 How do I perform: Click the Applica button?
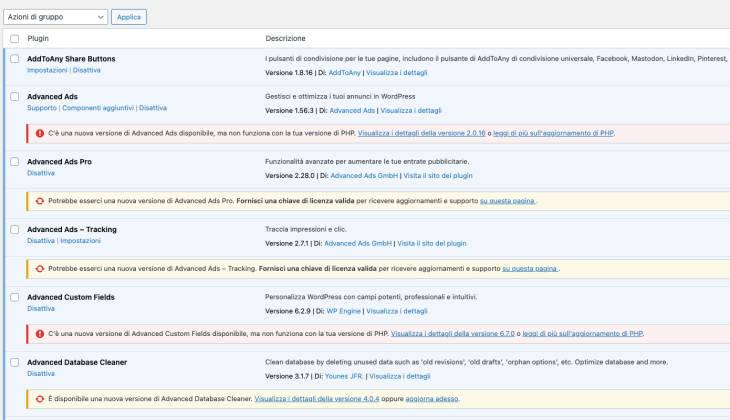[129, 17]
